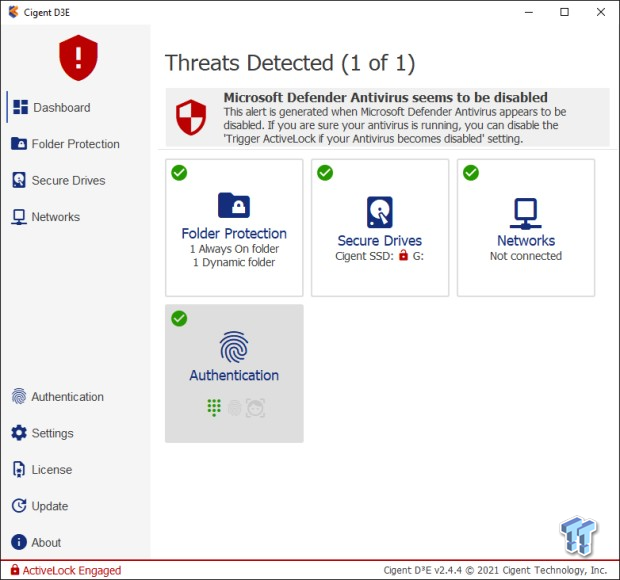
Task: Switch to Networks sidebar page
Action: pos(56,217)
